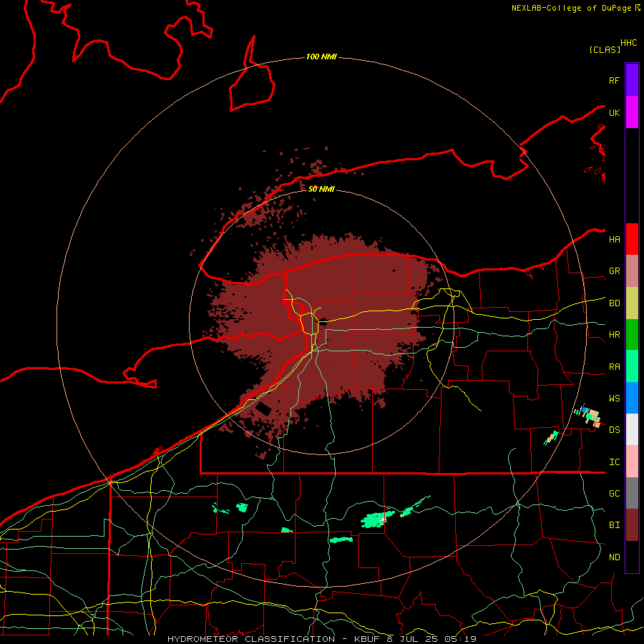The height and width of the screenshot is (644, 644).
Task: Click the UK legend label
Action: [x=614, y=112]
